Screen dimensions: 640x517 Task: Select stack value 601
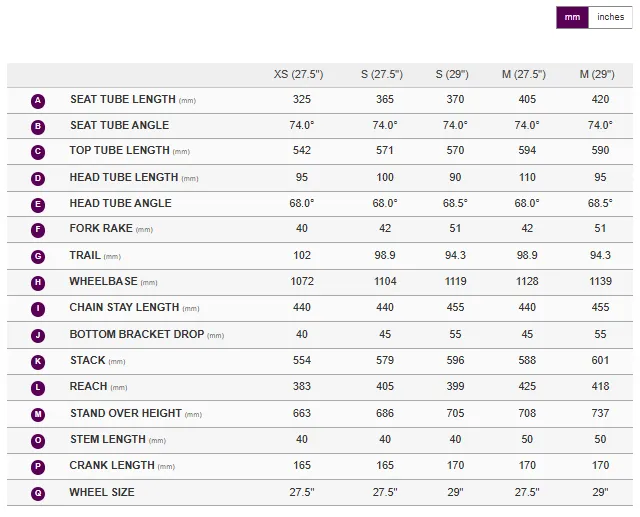[600, 360]
